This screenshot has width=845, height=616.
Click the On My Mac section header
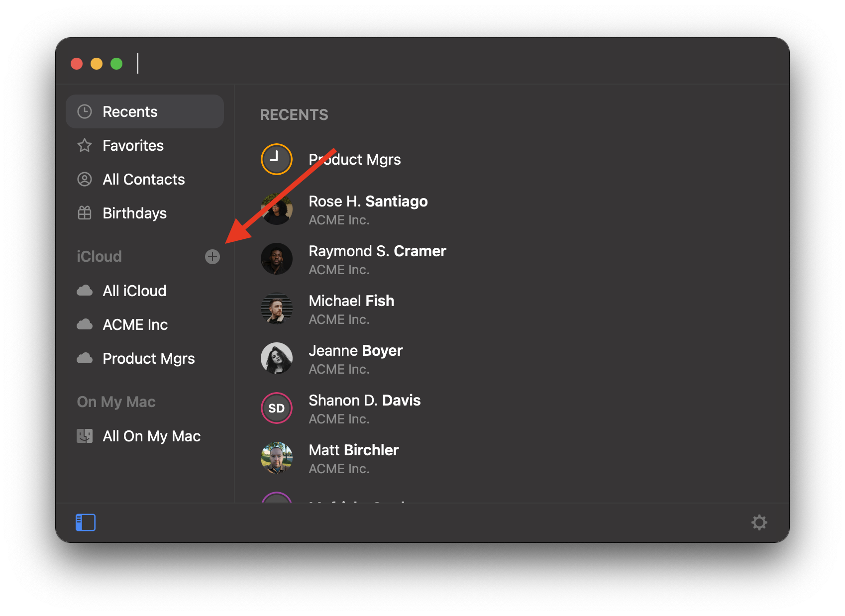[116, 402]
